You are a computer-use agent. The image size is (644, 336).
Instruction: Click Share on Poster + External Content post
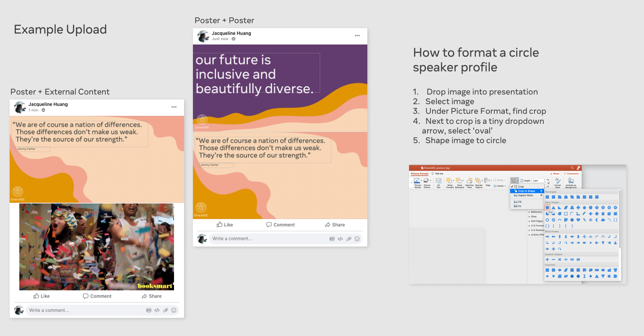tap(152, 296)
